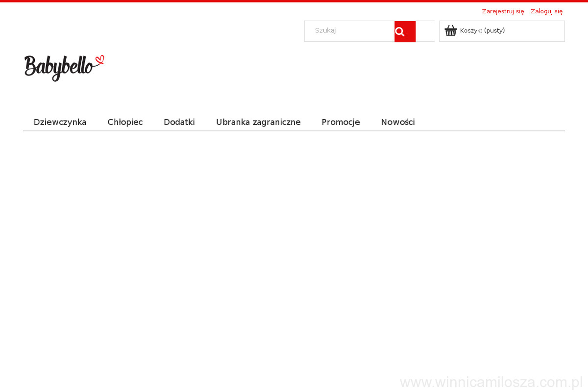
Task: Select the Chłopiec menu item
Action: click(x=125, y=122)
